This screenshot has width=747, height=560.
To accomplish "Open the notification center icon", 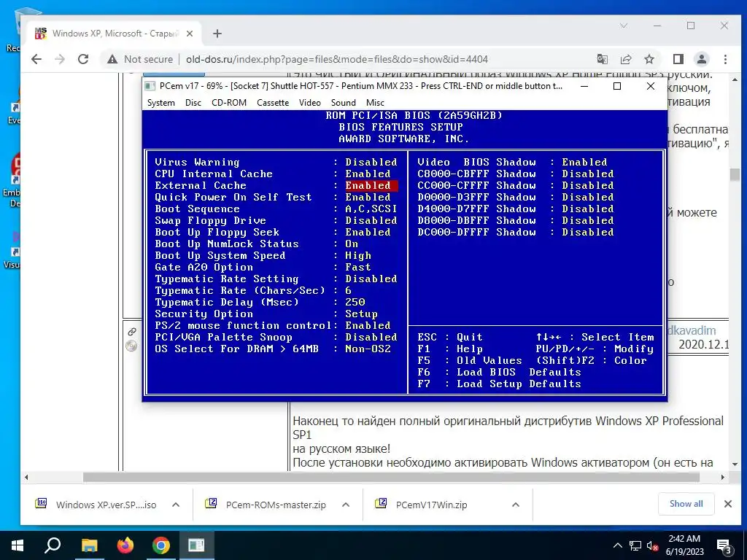I will click(724, 546).
